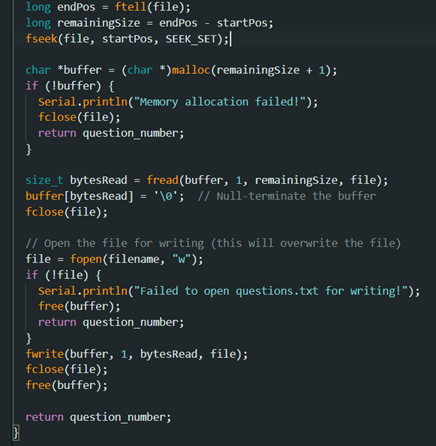Click the Open the file for writing comment
This screenshot has height=446, width=436.
pyautogui.click(x=213, y=243)
